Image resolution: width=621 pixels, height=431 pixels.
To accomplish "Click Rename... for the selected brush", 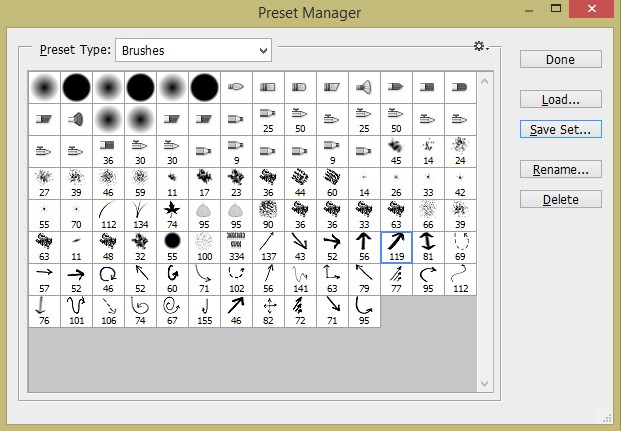I will pyautogui.click(x=560, y=169).
